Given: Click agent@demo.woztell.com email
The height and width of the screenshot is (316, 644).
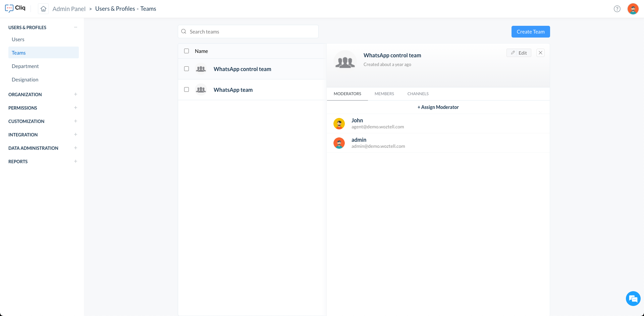Looking at the screenshot, I should click(378, 127).
